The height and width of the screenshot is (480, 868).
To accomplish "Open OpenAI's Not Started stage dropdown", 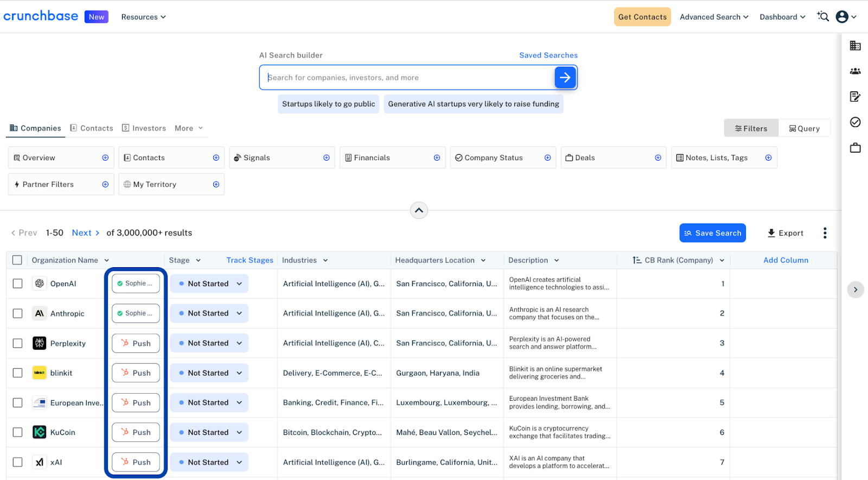I will pos(209,283).
